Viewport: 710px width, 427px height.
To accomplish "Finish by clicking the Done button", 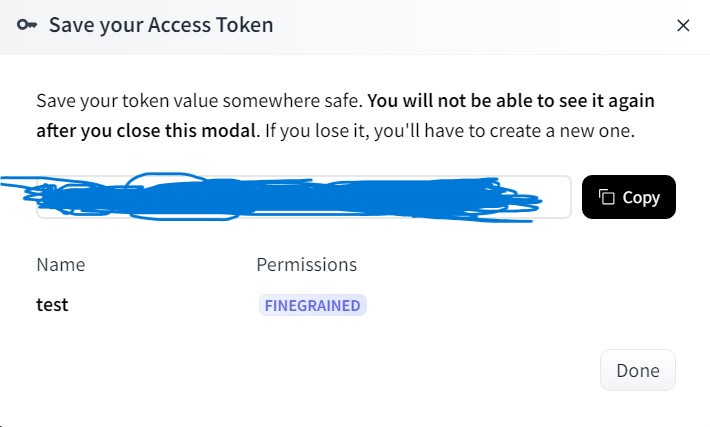I will pyautogui.click(x=638, y=370).
